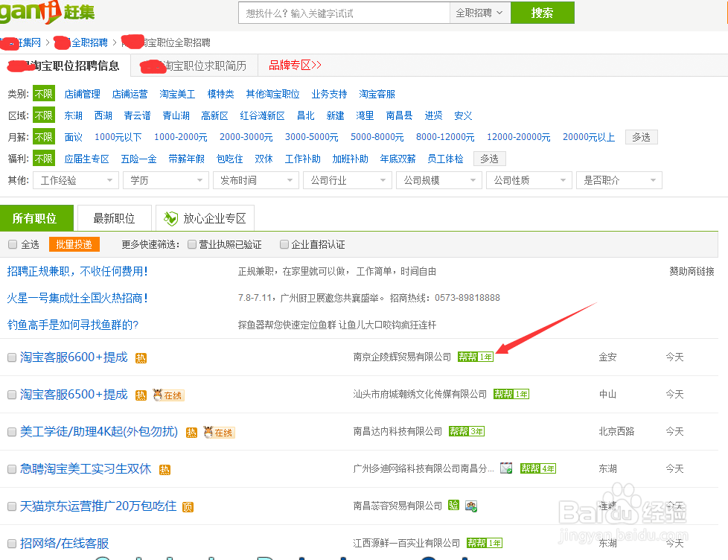Open the 公司行业 dropdown

(348, 180)
